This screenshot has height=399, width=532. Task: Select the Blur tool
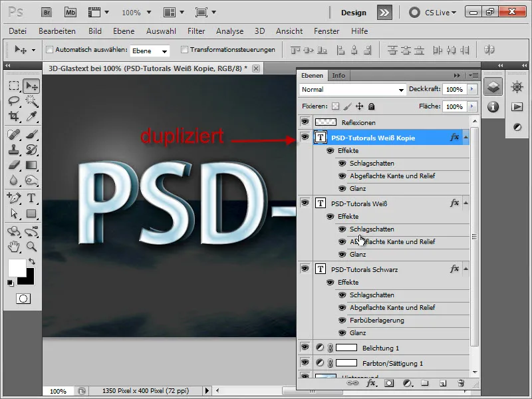pos(13,180)
